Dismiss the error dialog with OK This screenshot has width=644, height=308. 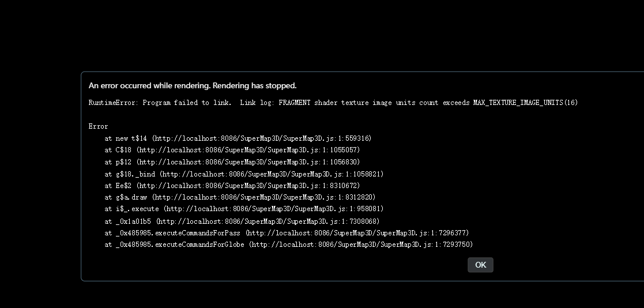pos(480,265)
